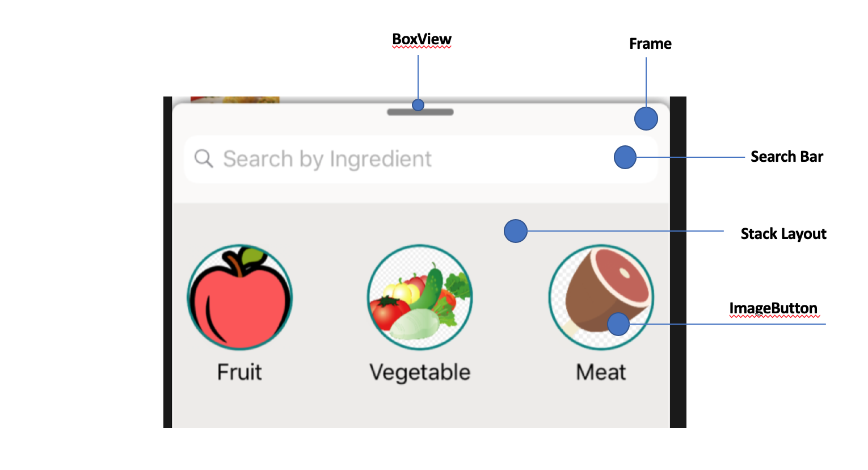Click the Search by Ingredient field

(x=421, y=159)
